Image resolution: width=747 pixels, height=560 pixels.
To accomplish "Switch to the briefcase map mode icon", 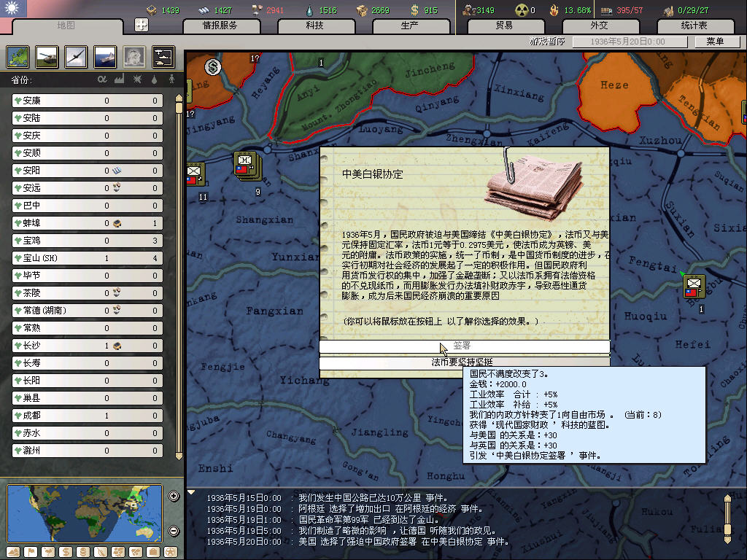I will click(x=153, y=552).
